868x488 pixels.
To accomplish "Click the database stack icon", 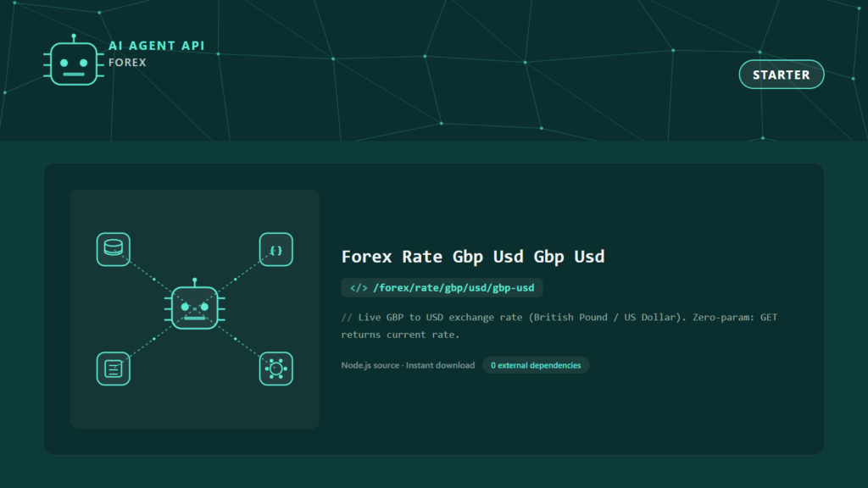I will pos(114,250).
